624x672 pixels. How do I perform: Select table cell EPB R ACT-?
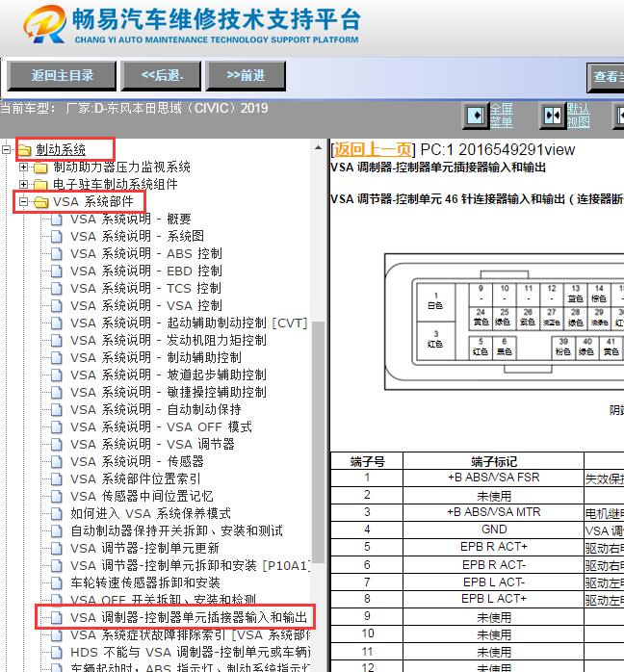tap(493, 565)
